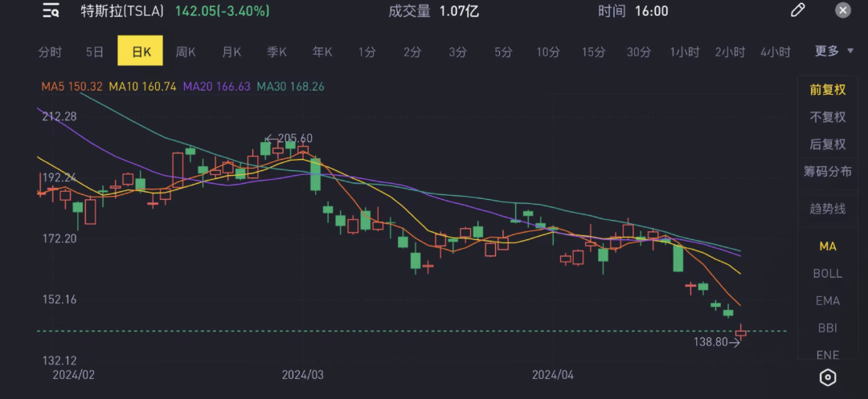The height and width of the screenshot is (399, 868).
Task: Tap the MA30 168.26 legend value
Action: click(x=291, y=86)
